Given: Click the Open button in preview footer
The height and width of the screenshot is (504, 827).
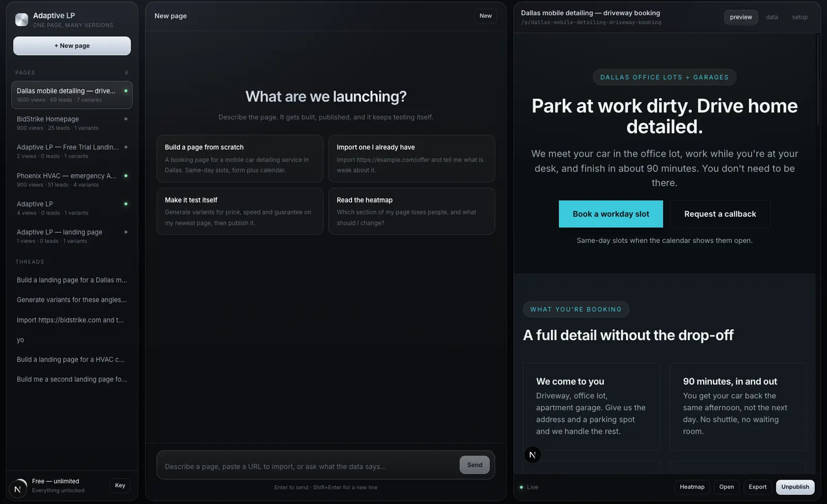Looking at the screenshot, I should (726, 487).
